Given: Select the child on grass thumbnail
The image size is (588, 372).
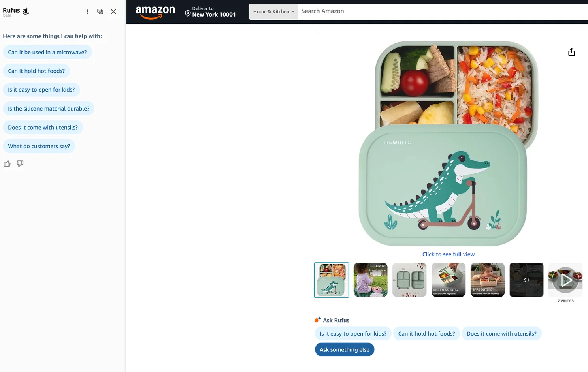Looking at the screenshot, I should (370, 280).
